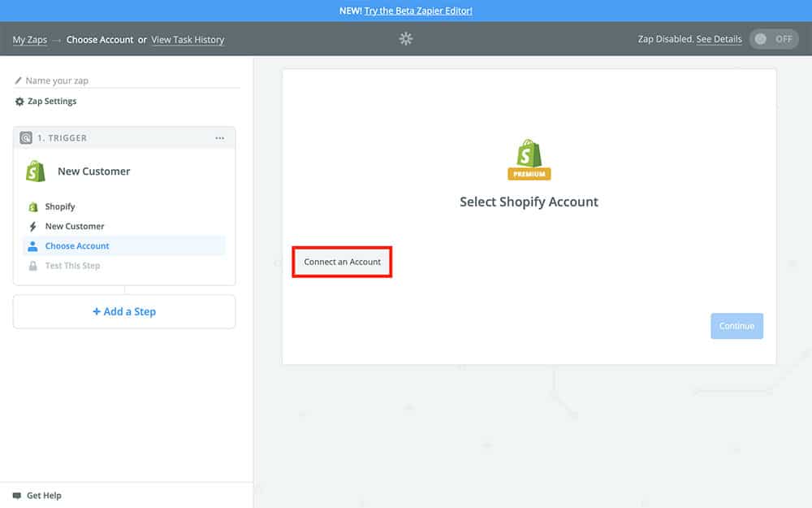
Task: Click the Add a Step button
Action: click(124, 312)
